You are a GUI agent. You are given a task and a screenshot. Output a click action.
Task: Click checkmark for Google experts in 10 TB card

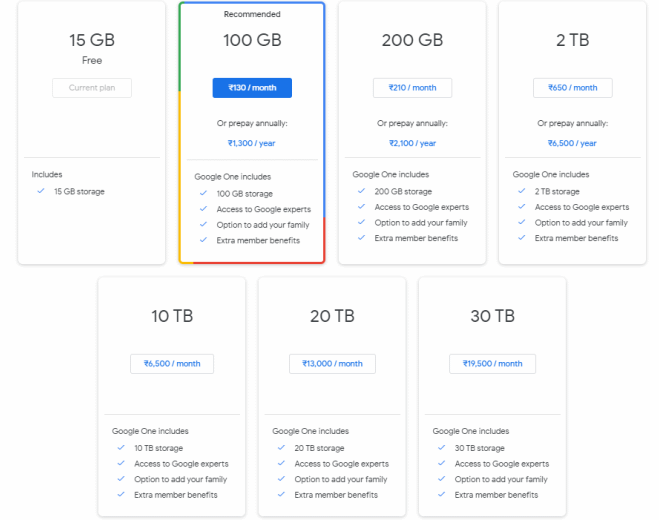(121, 463)
